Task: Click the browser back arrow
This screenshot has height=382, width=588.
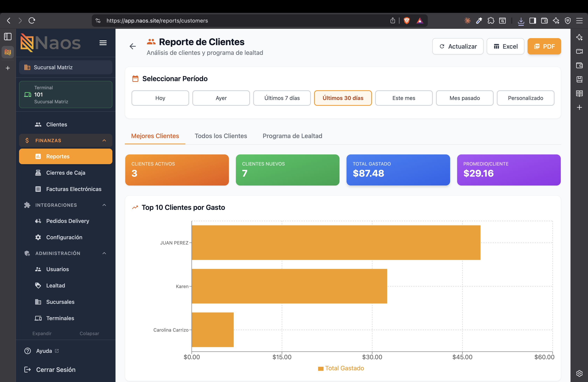Action: point(9,20)
